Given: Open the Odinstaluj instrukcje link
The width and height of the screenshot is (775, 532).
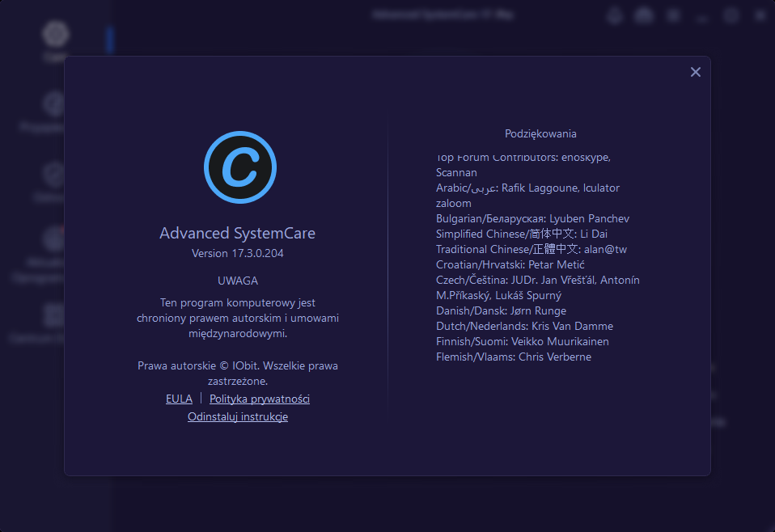Looking at the screenshot, I should [238, 416].
